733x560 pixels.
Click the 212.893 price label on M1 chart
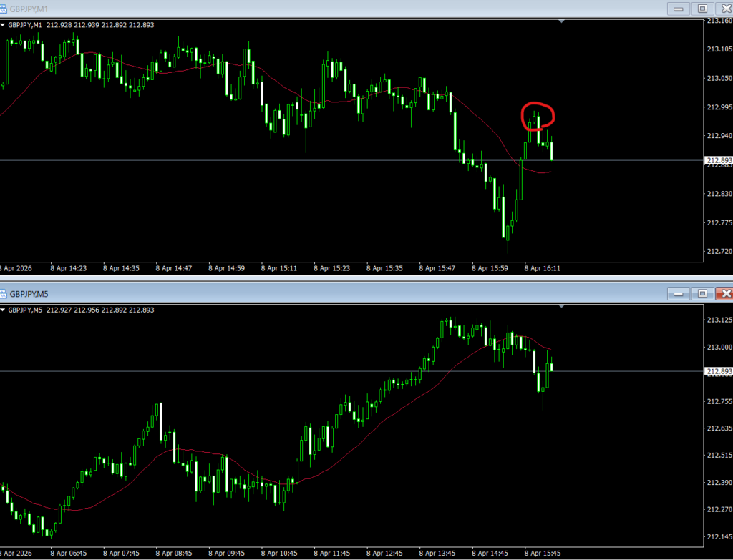[x=719, y=161]
